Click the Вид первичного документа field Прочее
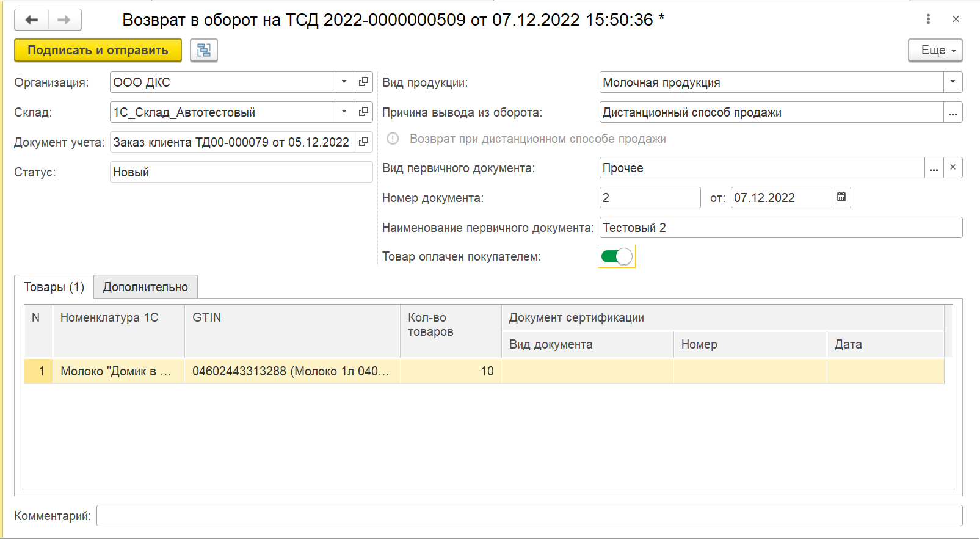The width and height of the screenshot is (980, 539). (762, 167)
